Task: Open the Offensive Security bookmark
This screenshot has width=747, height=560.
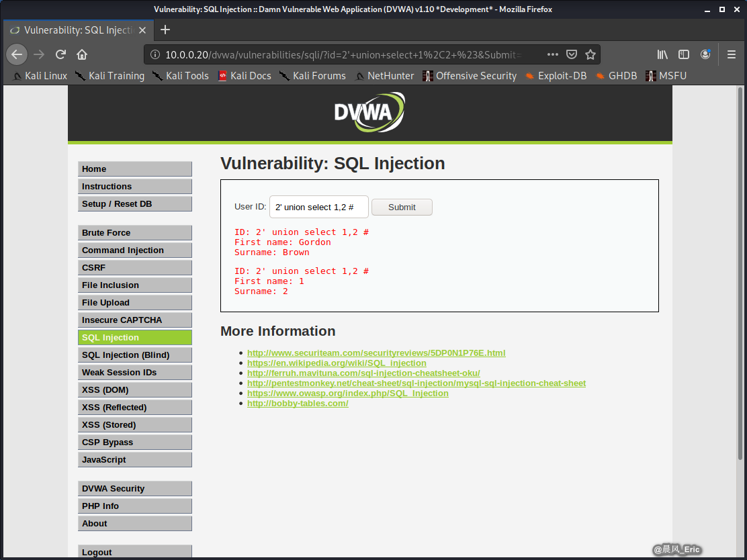Action: point(470,76)
